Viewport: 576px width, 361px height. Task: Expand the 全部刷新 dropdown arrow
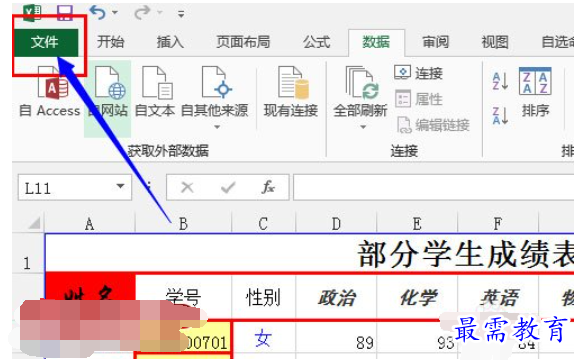pos(363,127)
